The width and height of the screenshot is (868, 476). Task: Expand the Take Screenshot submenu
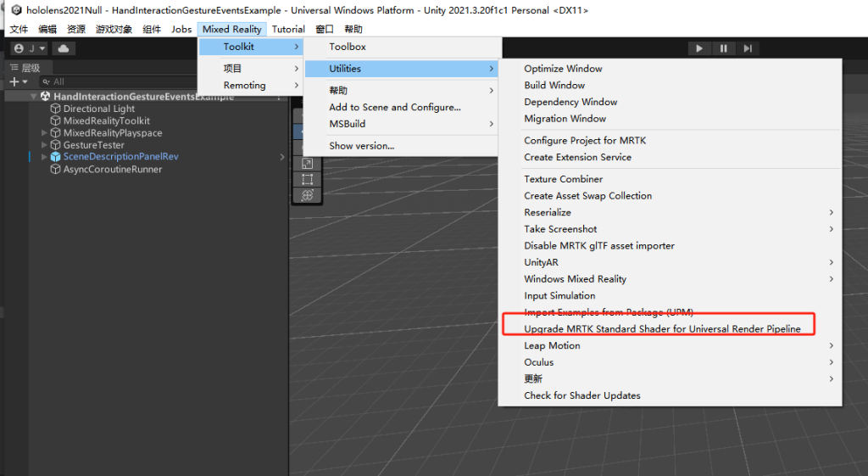click(670, 229)
